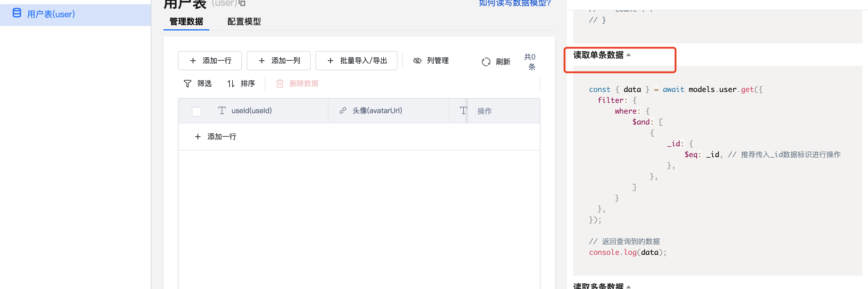
Task: Click the 添加一行 row inside the table
Action: point(359,137)
